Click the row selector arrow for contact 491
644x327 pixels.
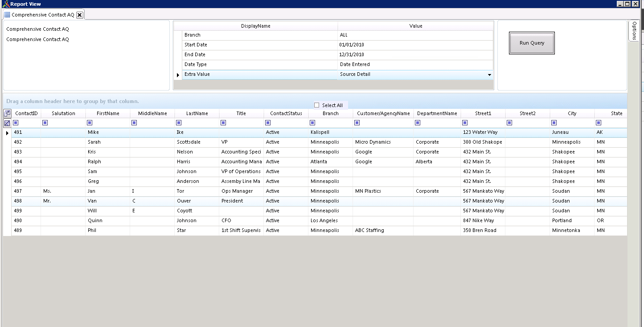point(7,132)
